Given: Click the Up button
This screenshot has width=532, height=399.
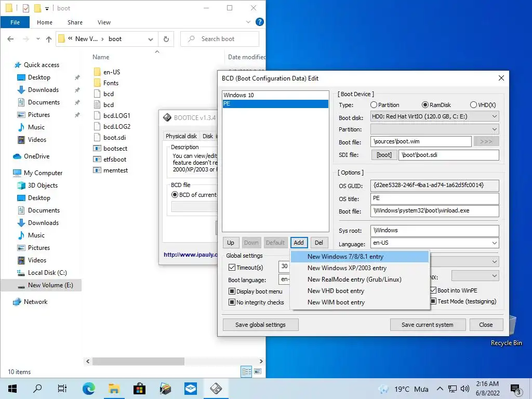Looking at the screenshot, I should pyautogui.click(x=231, y=243).
